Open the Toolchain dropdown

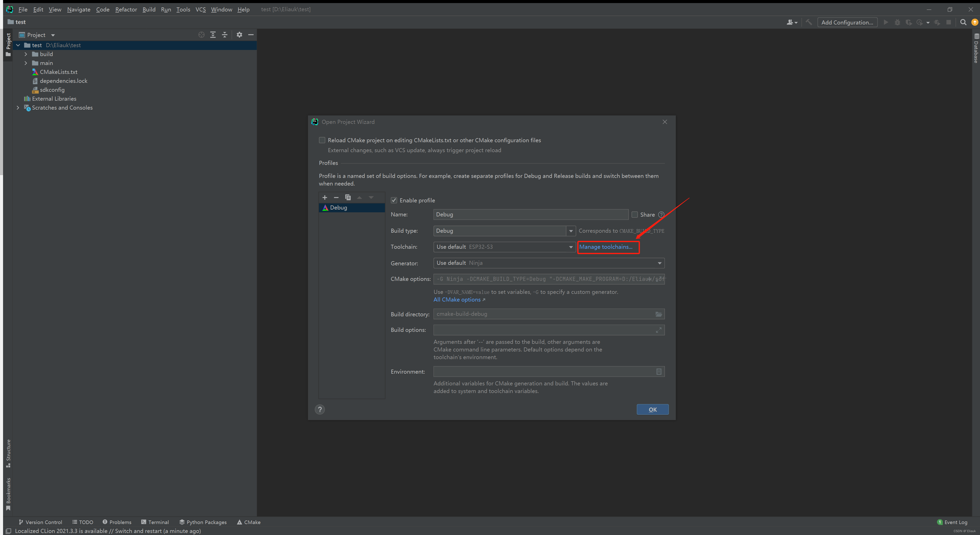tap(571, 247)
